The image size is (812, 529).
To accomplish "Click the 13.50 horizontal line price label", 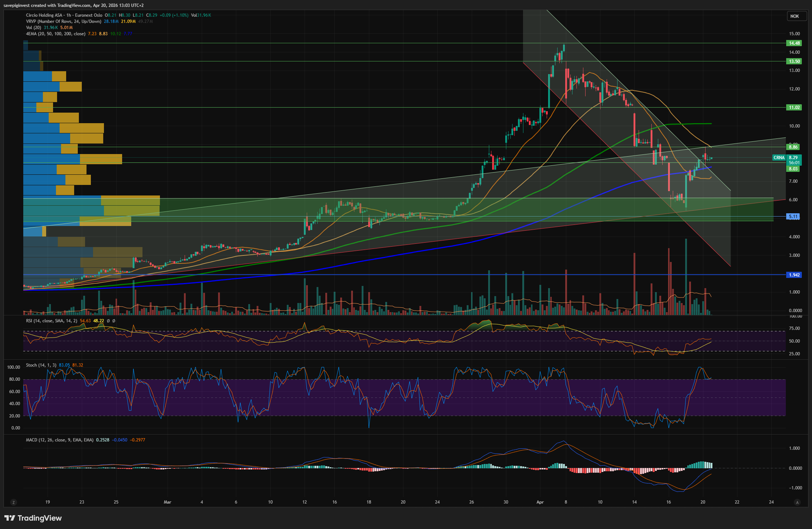I will [x=794, y=61].
